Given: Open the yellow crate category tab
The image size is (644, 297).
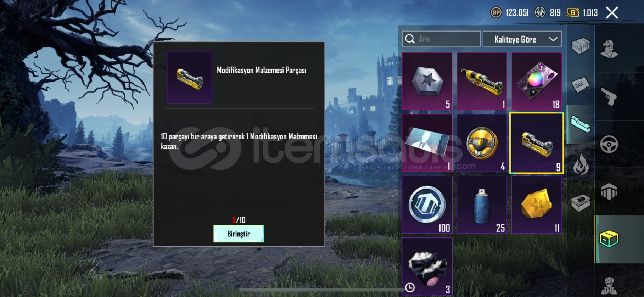Looking at the screenshot, I should point(609,239).
